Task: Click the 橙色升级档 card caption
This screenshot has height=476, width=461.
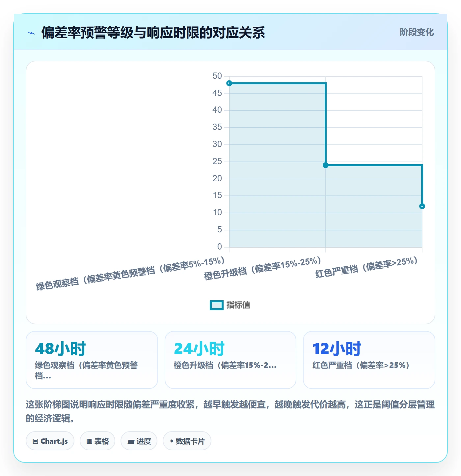Action: pyautogui.click(x=225, y=365)
